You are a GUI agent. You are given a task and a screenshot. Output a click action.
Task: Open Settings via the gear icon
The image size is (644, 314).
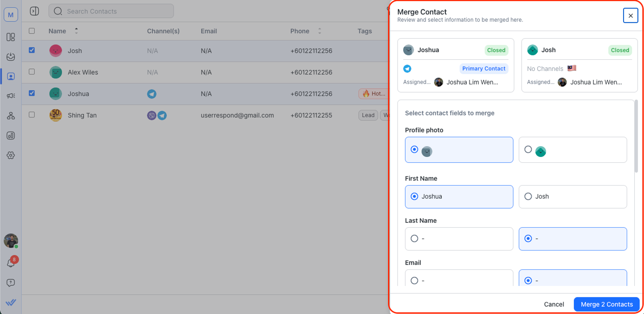[11, 155]
